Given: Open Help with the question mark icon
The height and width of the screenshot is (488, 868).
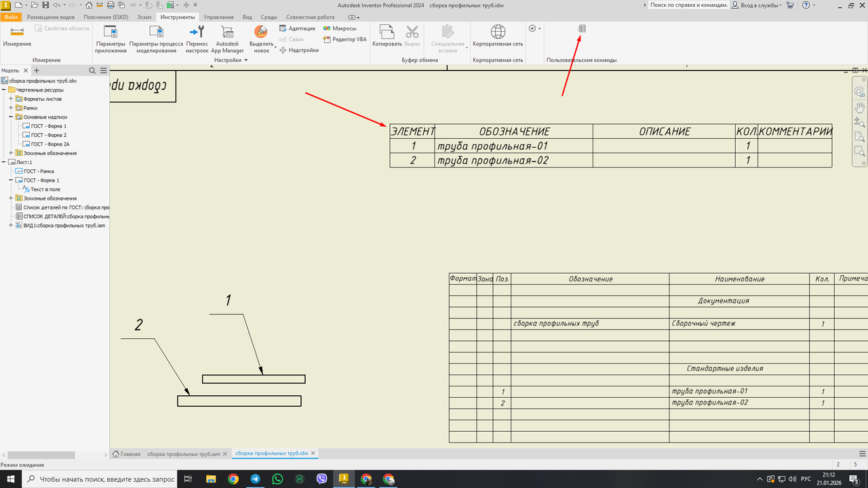Looking at the screenshot, I should click(806, 5).
